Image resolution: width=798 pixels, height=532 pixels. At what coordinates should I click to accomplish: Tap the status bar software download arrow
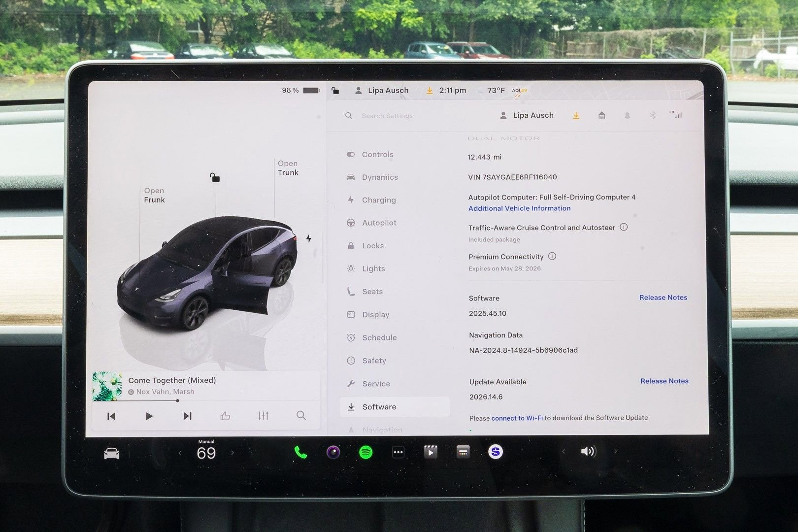[x=430, y=91]
